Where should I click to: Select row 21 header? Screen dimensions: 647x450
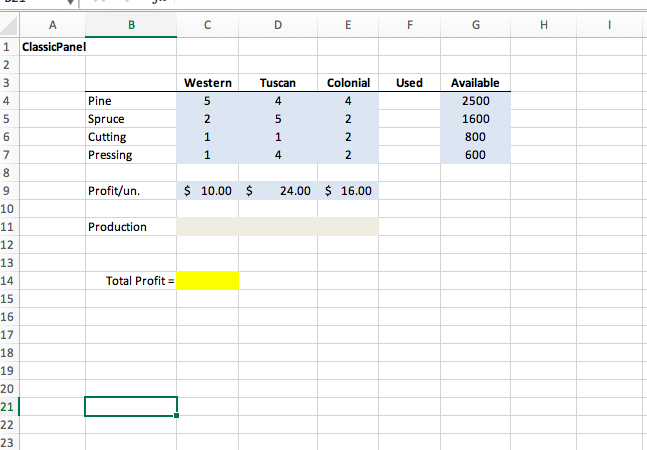(x=9, y=407)
